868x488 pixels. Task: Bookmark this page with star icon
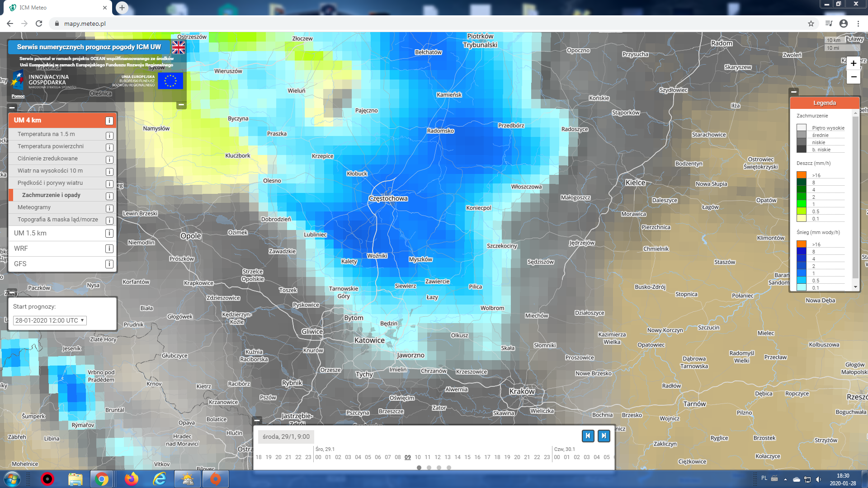811,23
